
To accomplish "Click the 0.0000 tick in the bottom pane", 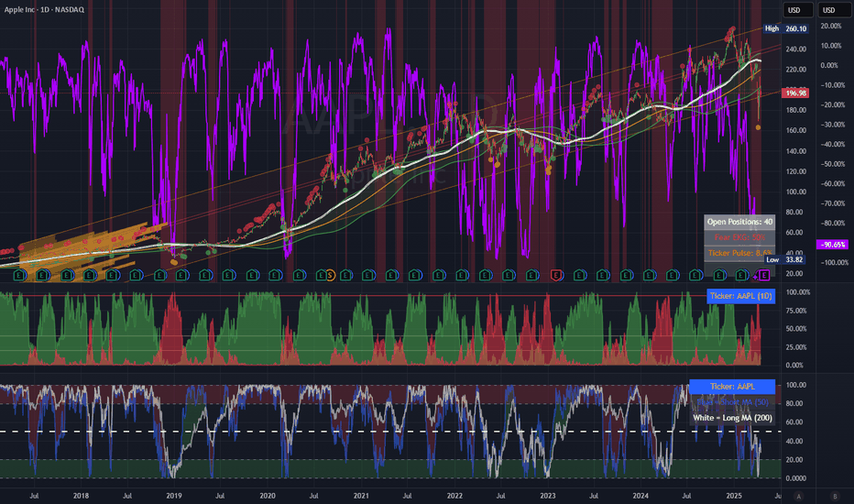I will coord(795,478).
